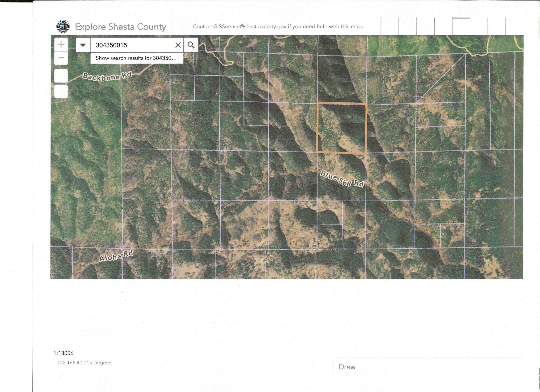
Task: Open the search source dropdown arrow
Action: (x=83, y=45)
